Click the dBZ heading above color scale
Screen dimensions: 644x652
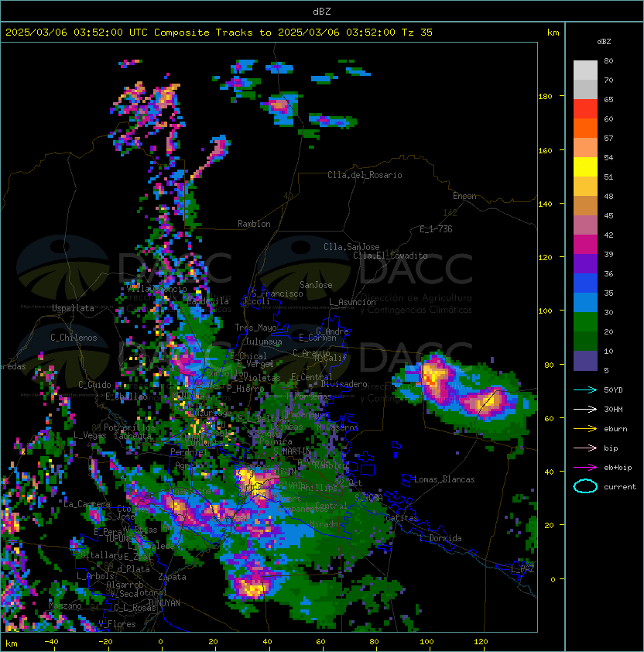[x=604, y=42]
